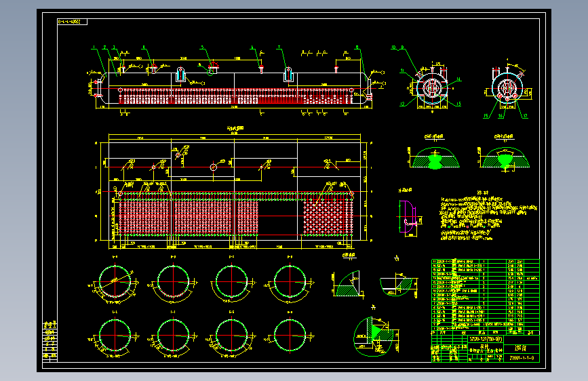Image resolution: width=588 pixels, height=381 pixels.
Task: Select part callout number 8 on side view
Action: (357, 47)
